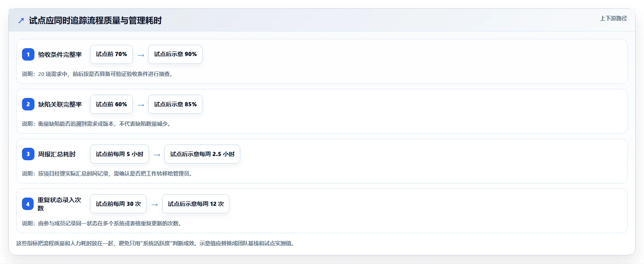Select the 试点后示意每周 2.5 小时 chip

(x=202, y=154)
